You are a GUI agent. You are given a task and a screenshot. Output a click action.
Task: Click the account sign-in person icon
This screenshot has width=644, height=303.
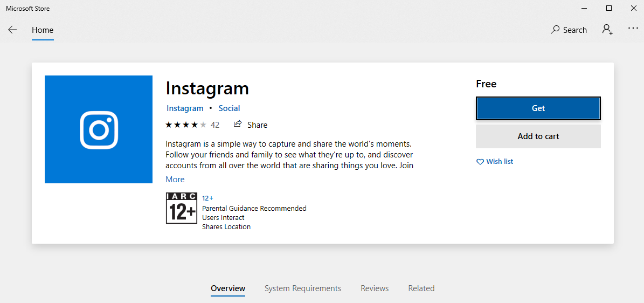point(607,30)
